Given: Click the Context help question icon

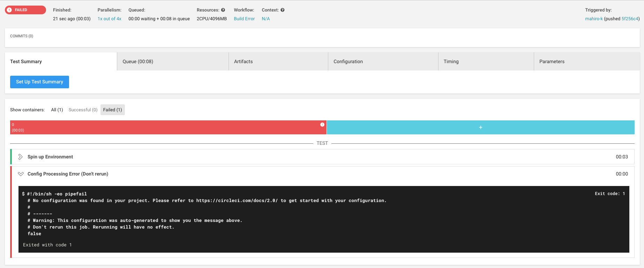Looking at the screenshot, I should pyautogui.click(x=283, y=10).
